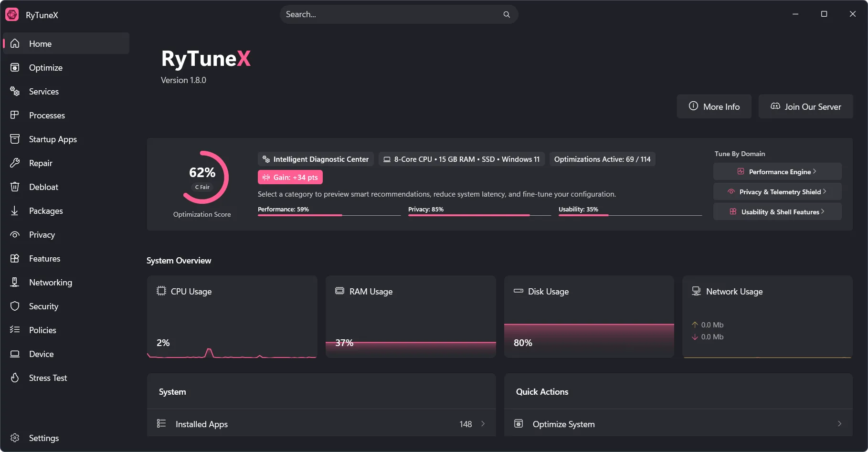
Task: Click the RAM Usage card
Action: click(x=411, y=316)
